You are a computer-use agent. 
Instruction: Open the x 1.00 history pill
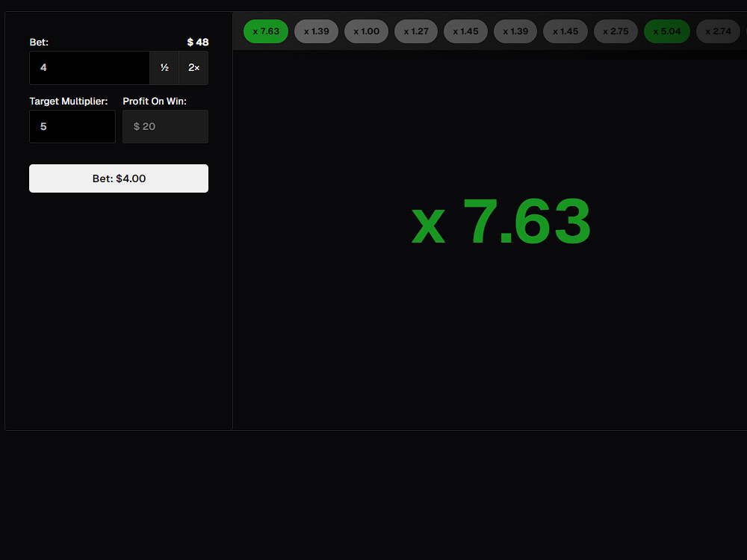coord(366,31)
